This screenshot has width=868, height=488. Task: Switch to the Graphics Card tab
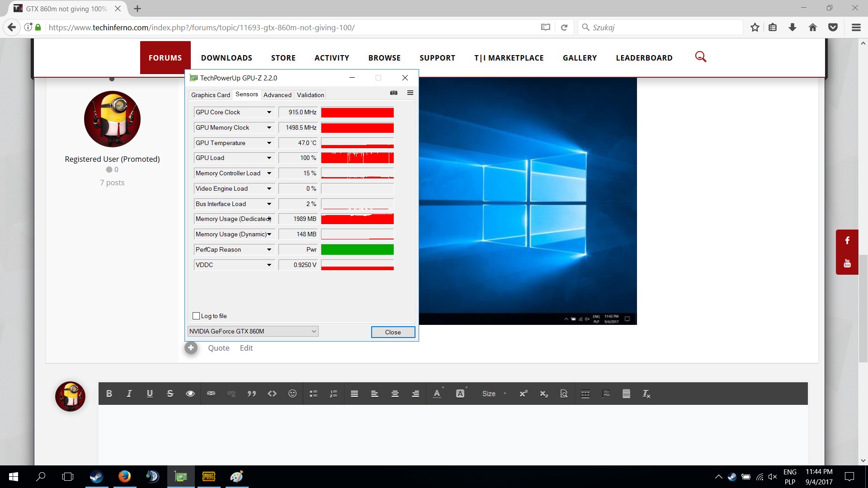pyautogui.click(x=211, y=95)
